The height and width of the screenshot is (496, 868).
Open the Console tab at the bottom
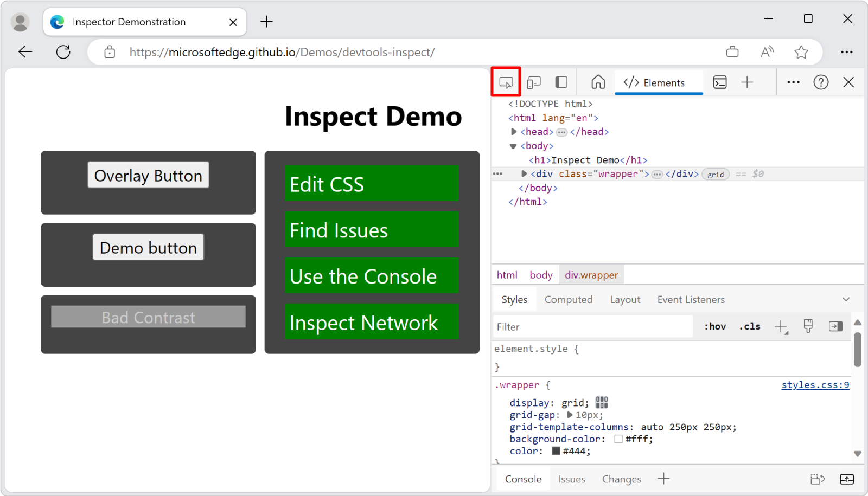522,479
